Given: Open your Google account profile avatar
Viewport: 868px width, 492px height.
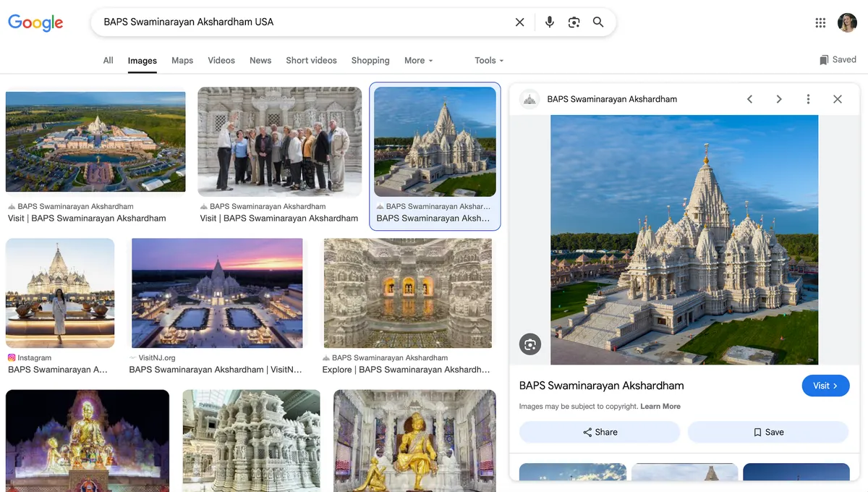Looking at the screenshot, I should pyautogui.click(x=847, y=22).
